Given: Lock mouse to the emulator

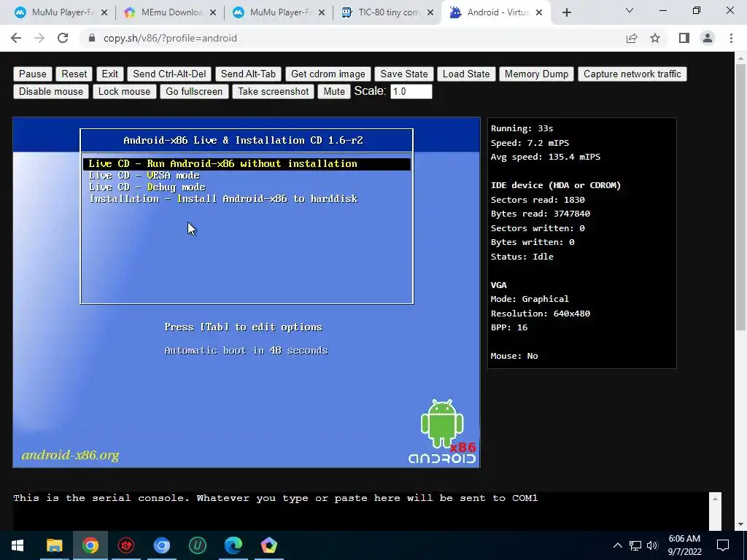Looking at the screenshot, I should (x=124, y=91).
